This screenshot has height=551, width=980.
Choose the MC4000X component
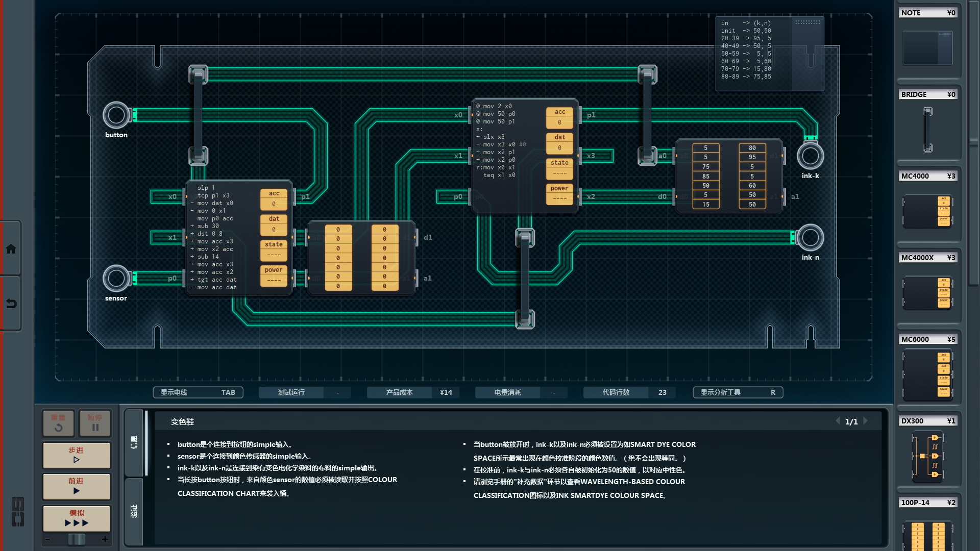927,292
